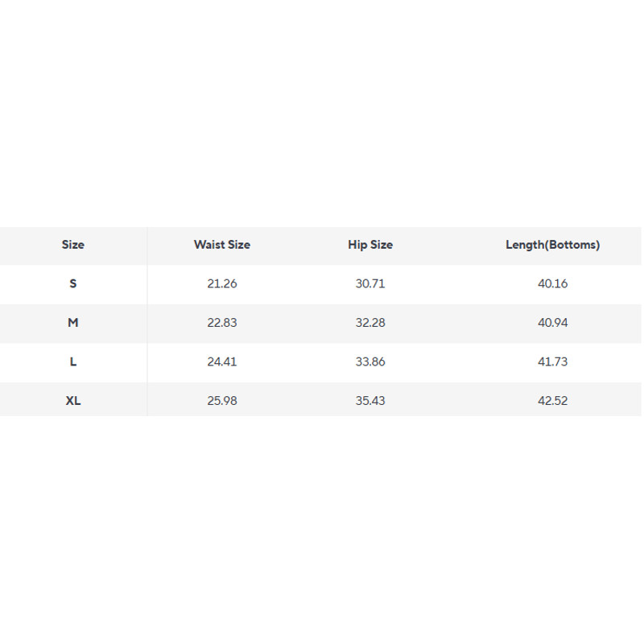
Task: Click waist value 25.98
Action: point(222,400)
